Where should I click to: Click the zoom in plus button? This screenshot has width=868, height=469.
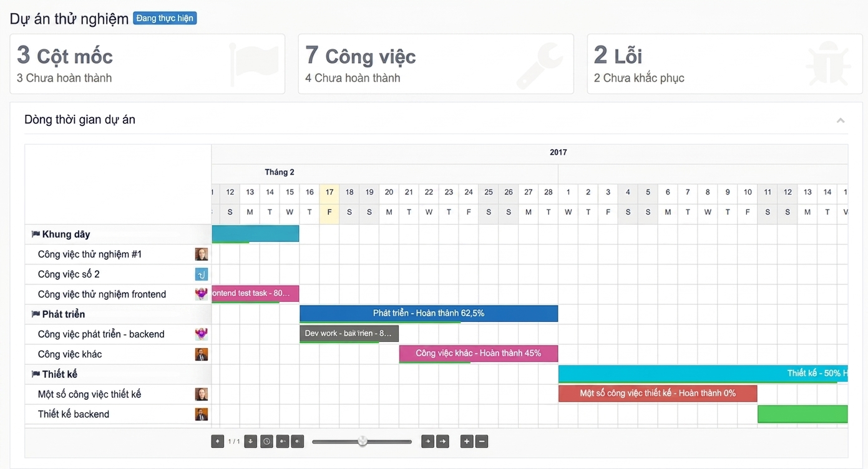(x=466, y=442)
